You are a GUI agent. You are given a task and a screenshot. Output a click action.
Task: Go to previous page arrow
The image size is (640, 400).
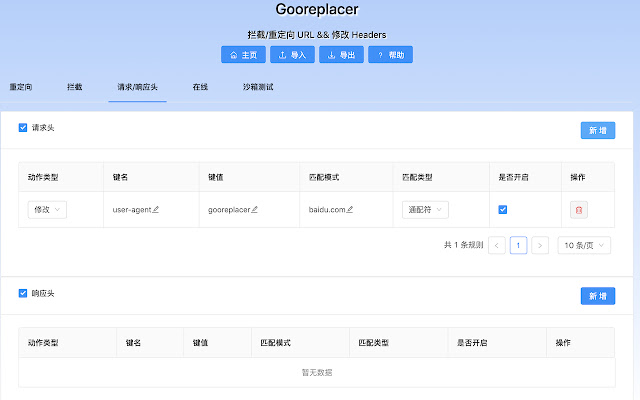tap(497, 245)
